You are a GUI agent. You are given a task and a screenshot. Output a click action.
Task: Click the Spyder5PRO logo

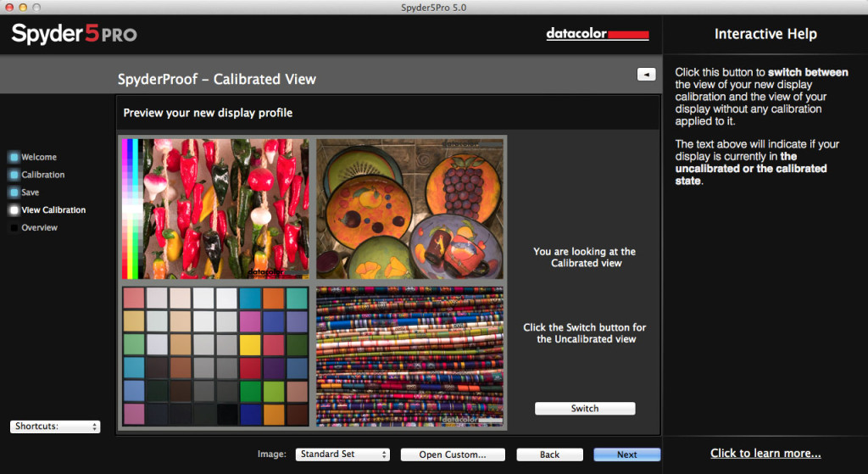tap(74, 35)
